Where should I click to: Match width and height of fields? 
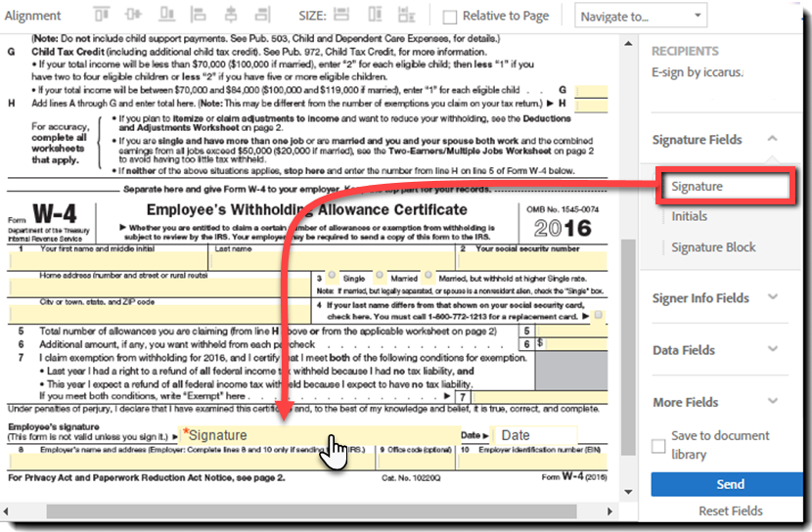tap(407, 15)
